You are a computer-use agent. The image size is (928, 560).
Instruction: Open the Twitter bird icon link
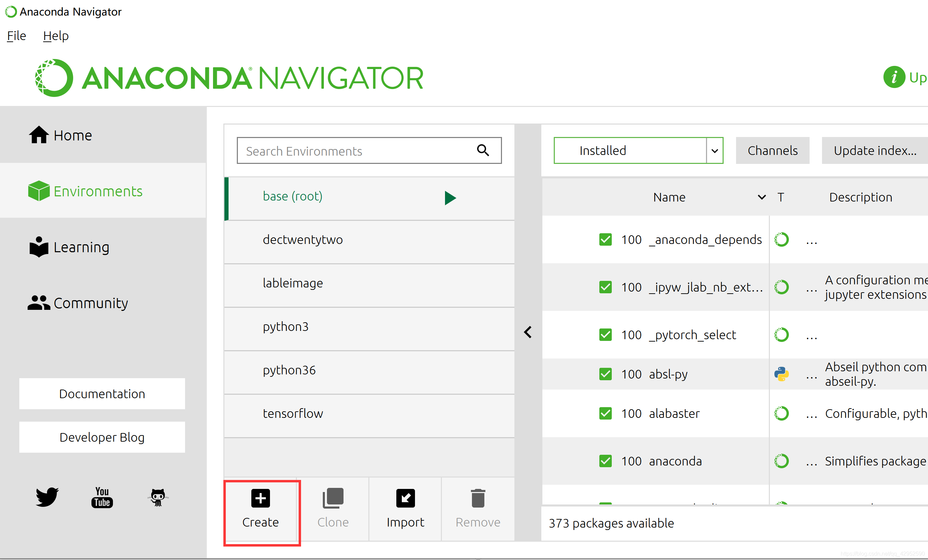47,497
